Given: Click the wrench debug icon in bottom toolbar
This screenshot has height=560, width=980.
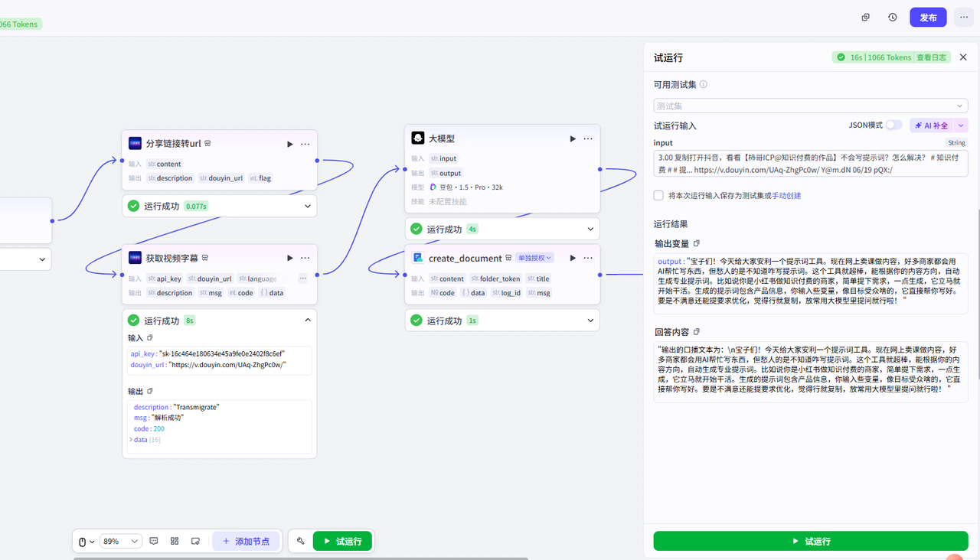Looking at the screenshot, I should click(x=300, y=541).
